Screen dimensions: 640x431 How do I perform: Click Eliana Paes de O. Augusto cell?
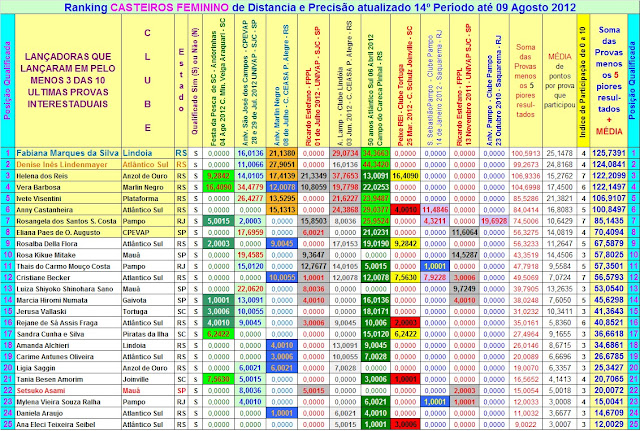coord(68,232)
